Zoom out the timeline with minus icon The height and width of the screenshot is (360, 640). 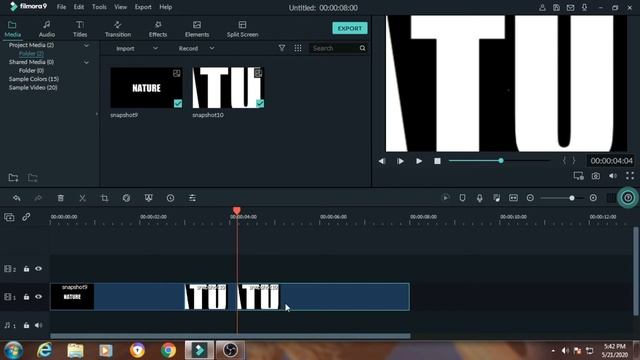coord(530,198)
